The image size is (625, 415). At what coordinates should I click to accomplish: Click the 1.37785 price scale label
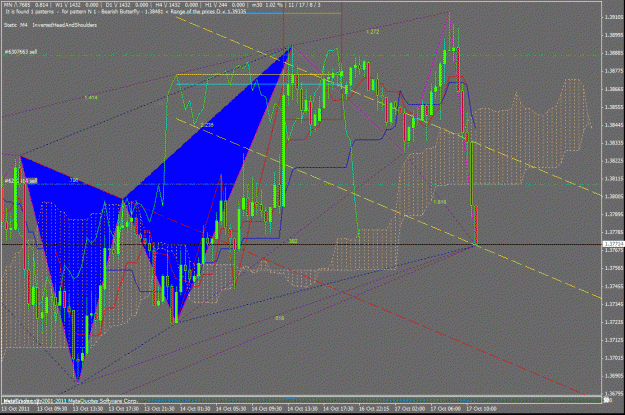pos(614,232)
